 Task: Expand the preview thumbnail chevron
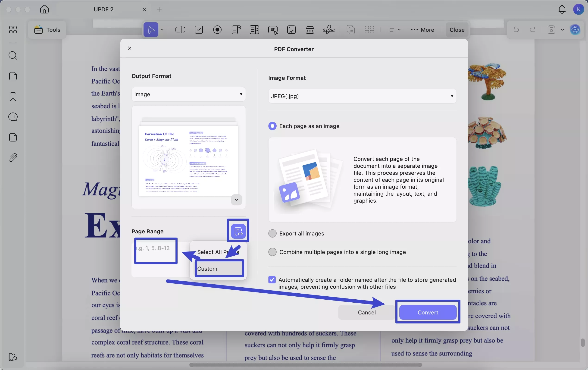236,200
